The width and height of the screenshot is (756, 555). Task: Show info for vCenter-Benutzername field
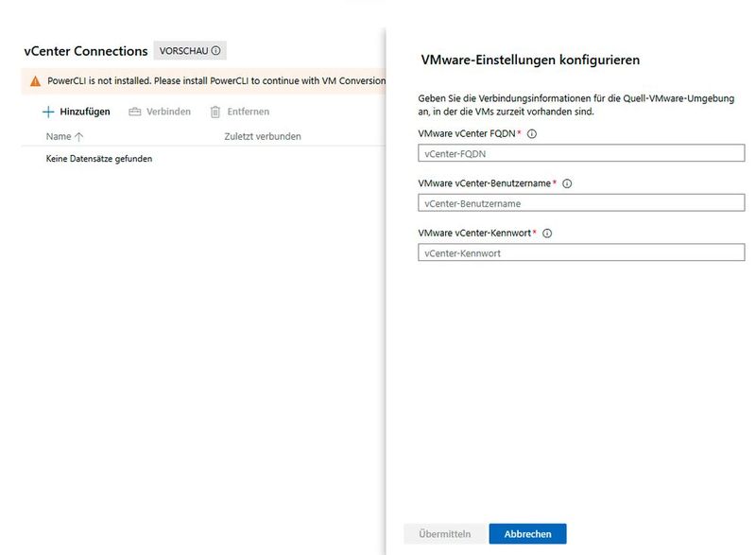pyautogui.click(x=567, y=183)
